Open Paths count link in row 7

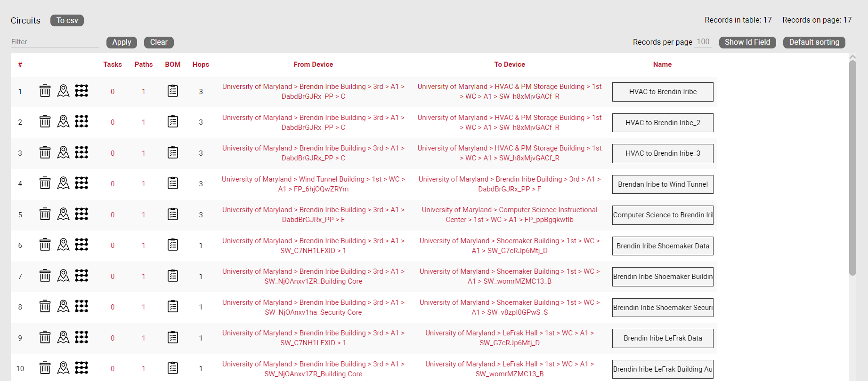[144, 277]
